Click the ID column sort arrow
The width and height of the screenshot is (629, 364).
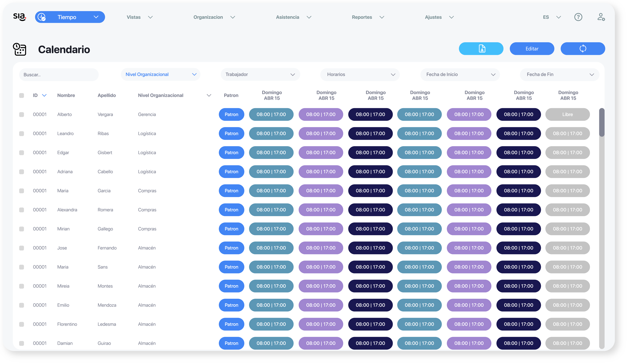(44, 95)
